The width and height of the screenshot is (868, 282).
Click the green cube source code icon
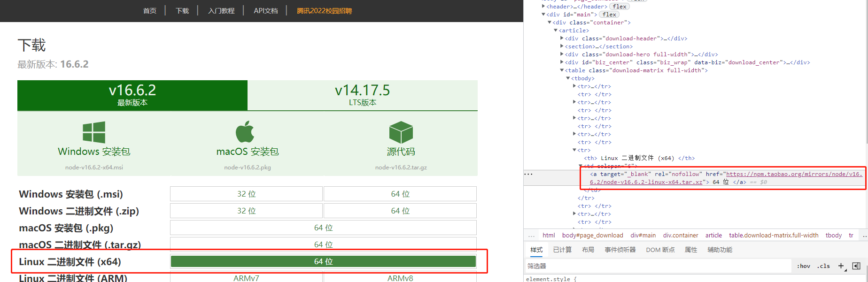coord(401,132)
